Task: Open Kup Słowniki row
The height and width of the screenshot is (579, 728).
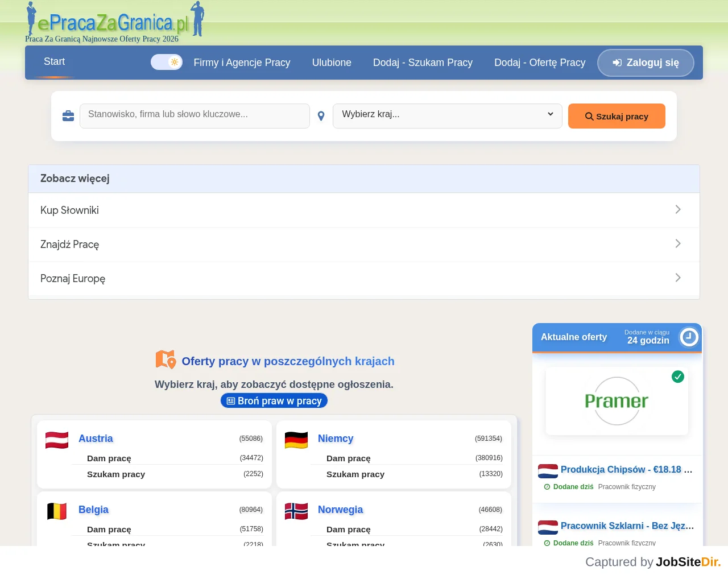Action: 364,210
